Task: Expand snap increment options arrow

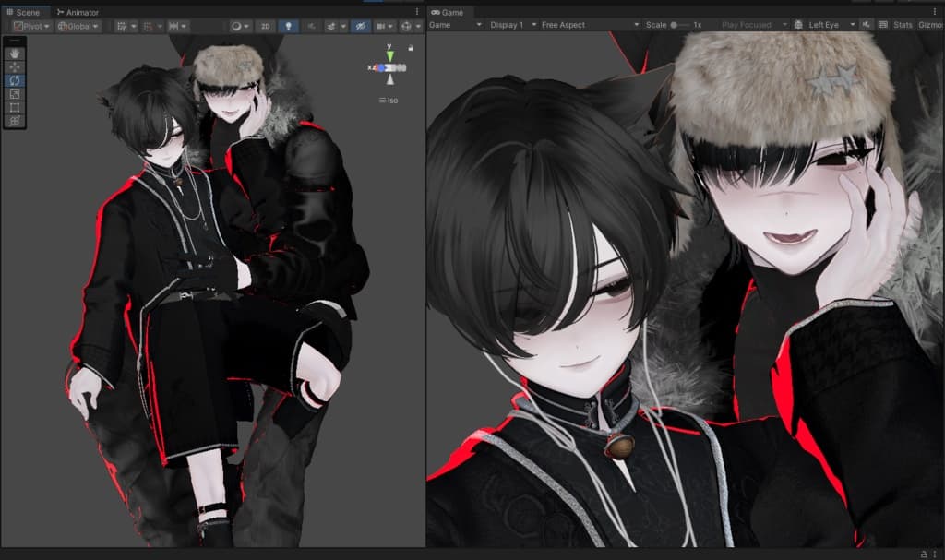Action: click(184, 26)
